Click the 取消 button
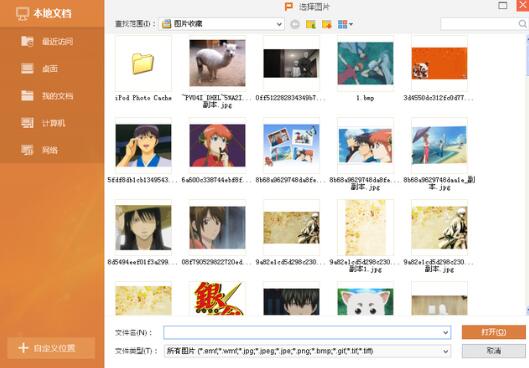 (494, 351)
